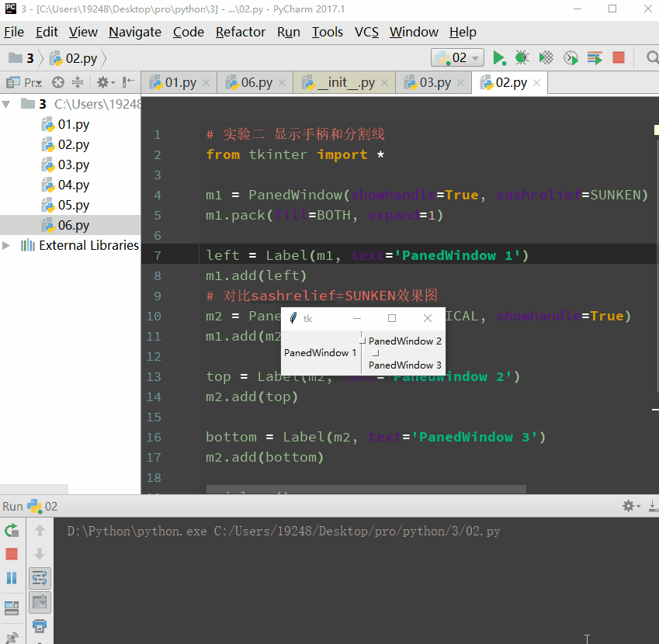
Task: Click the concurrency diagram run icon
Action: coord(595,58)
